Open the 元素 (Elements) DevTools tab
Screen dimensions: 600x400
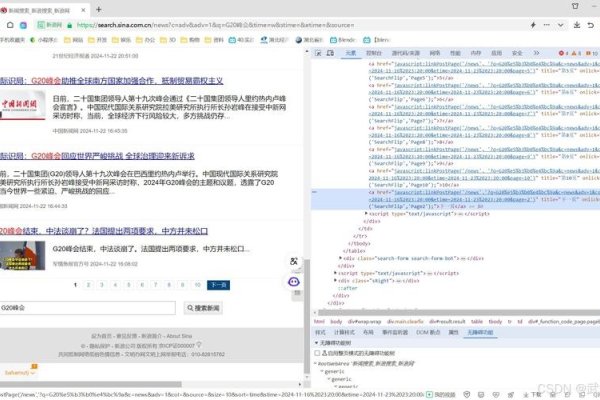[351, 53]
